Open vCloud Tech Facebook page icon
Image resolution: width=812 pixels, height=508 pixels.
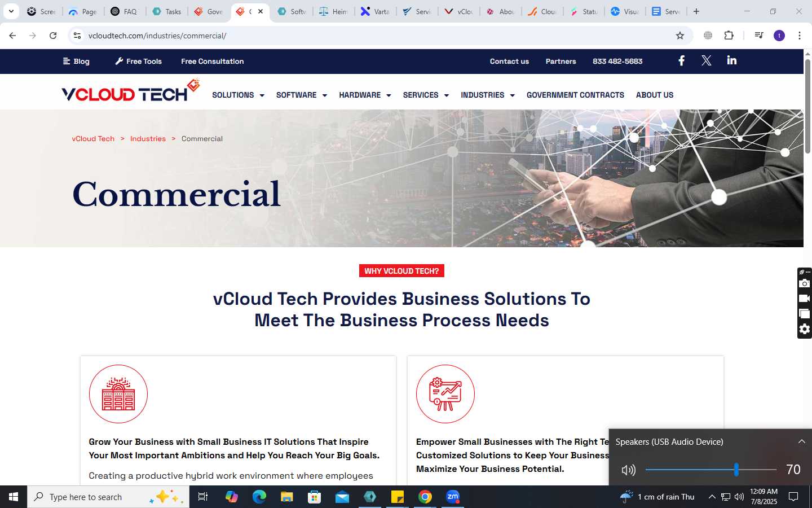pyautogui.click(x=681, y=61)
